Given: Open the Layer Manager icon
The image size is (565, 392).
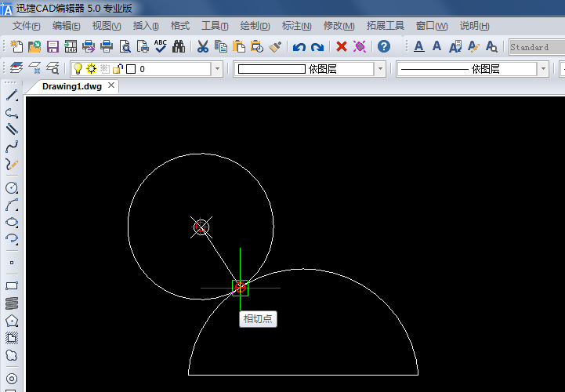Looking at the screenshot, I should pos(16,67).
